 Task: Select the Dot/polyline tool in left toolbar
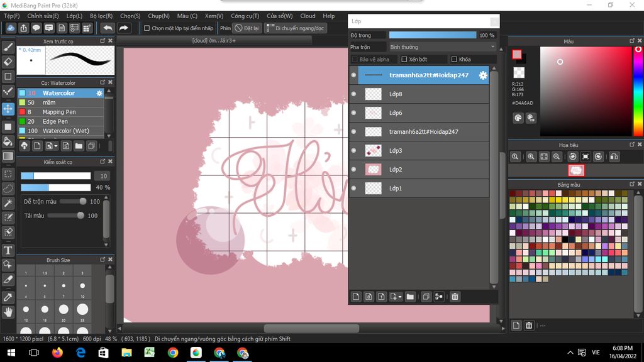8,91
